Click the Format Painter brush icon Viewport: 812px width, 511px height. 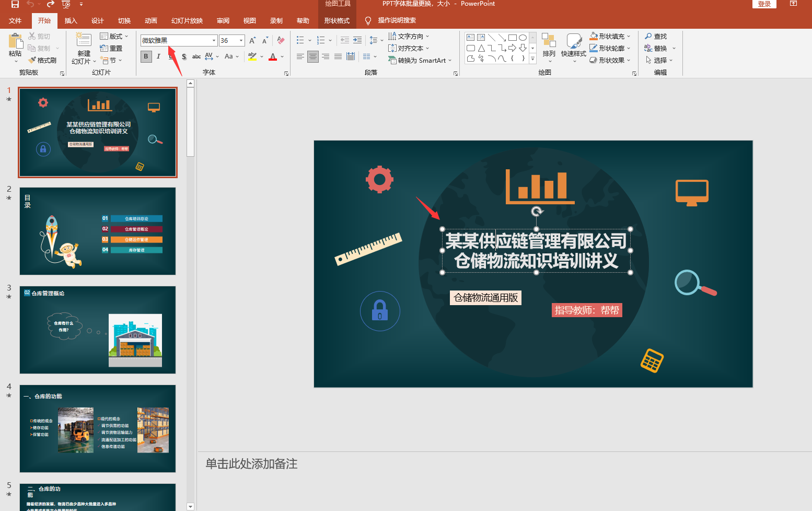(32, 60)
